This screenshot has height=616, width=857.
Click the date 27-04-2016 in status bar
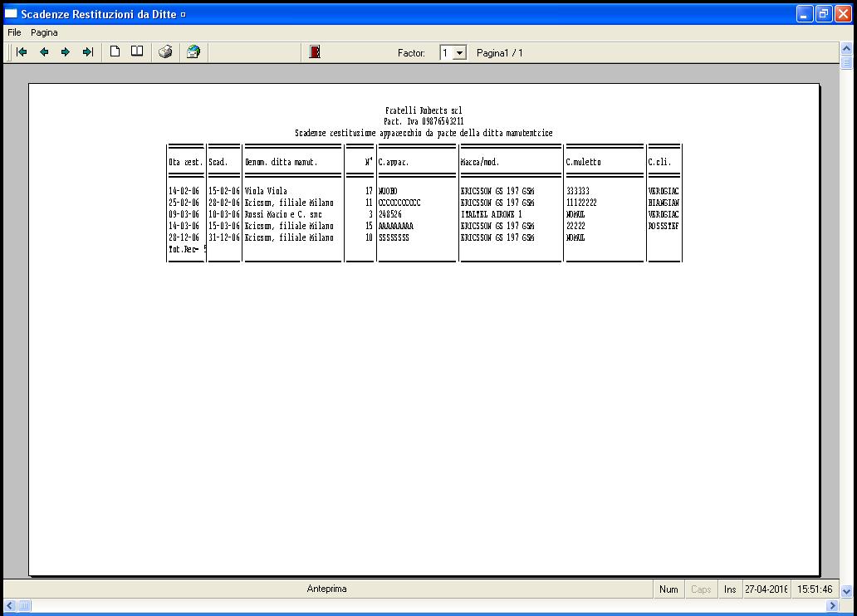(x=766, y=589)
